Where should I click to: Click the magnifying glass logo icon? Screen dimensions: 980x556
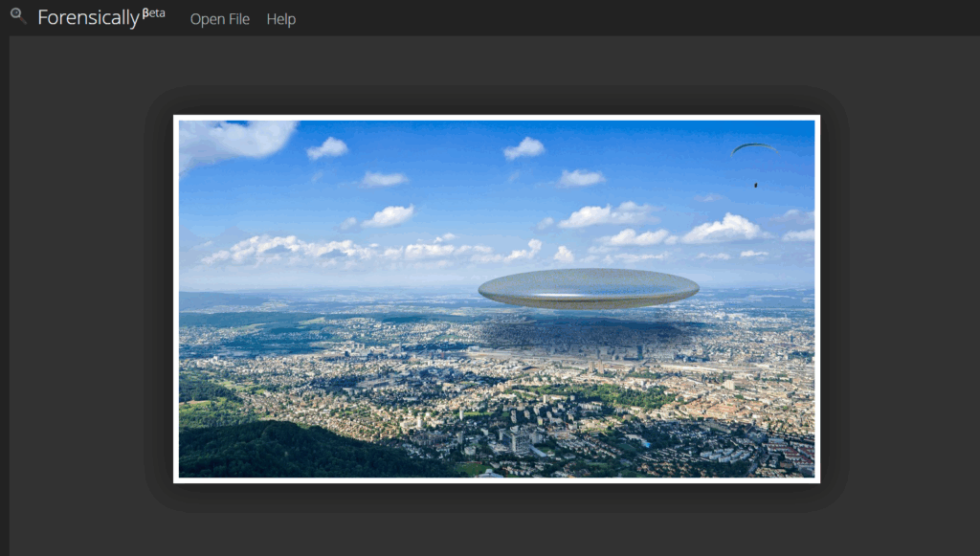[18, 16]
